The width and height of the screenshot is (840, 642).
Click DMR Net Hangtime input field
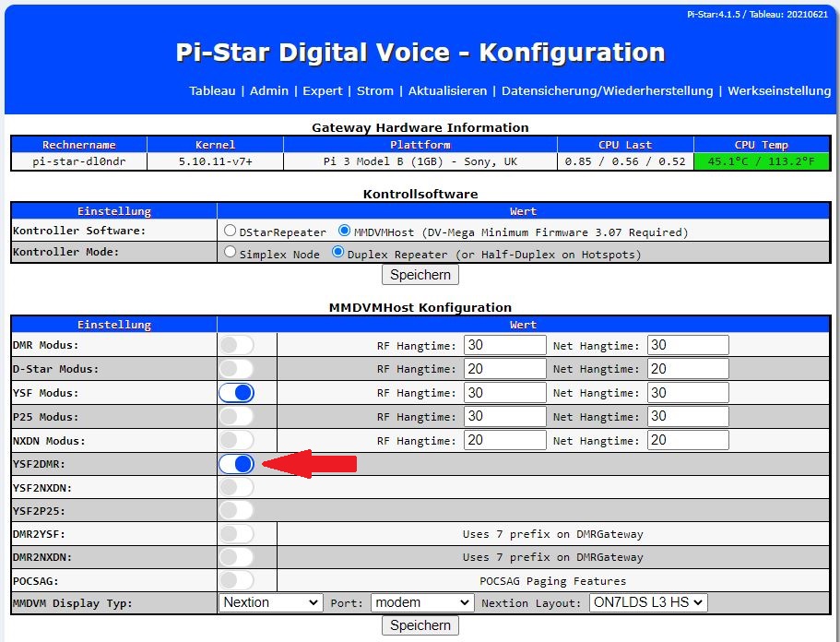click(x=688, y=345)
